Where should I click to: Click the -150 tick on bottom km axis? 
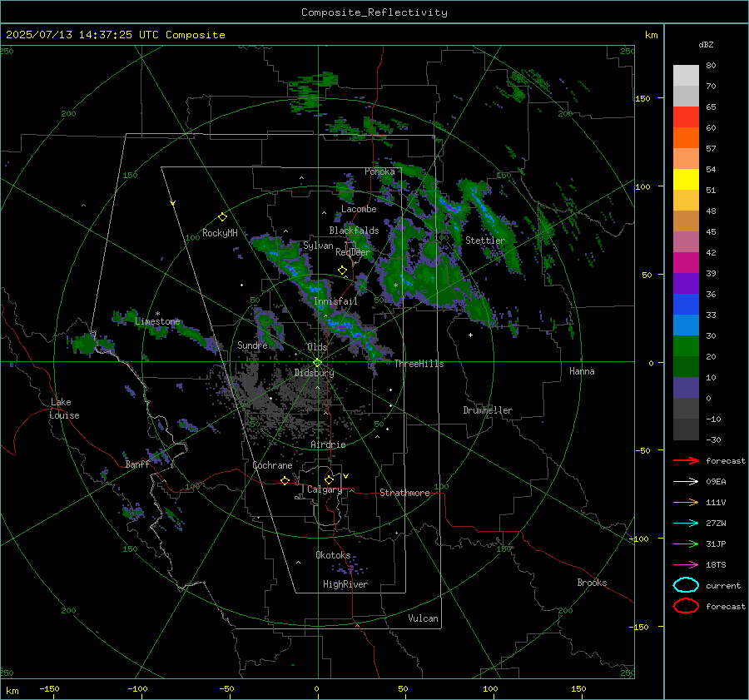coord(49,689)
